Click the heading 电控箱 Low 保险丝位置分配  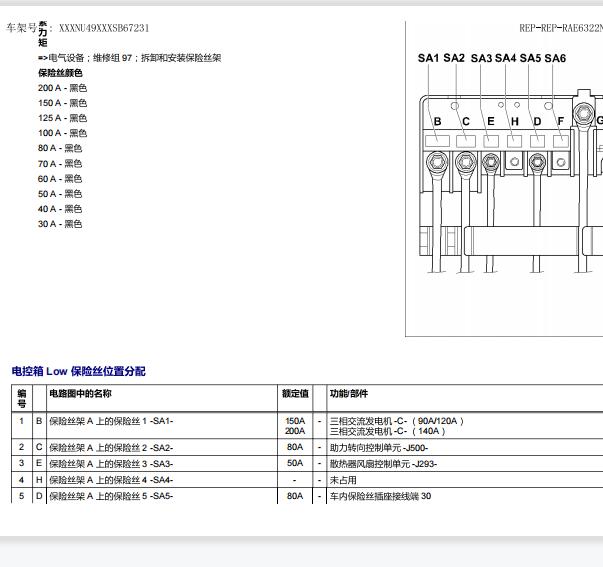tap(78, 371)
